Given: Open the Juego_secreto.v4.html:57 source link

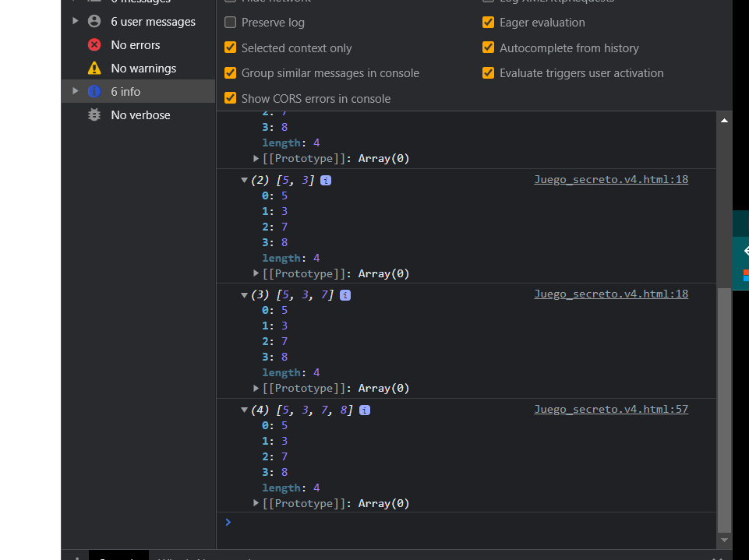Looking at the screenshot, I should pyautogui.click(x=611, y=409).
